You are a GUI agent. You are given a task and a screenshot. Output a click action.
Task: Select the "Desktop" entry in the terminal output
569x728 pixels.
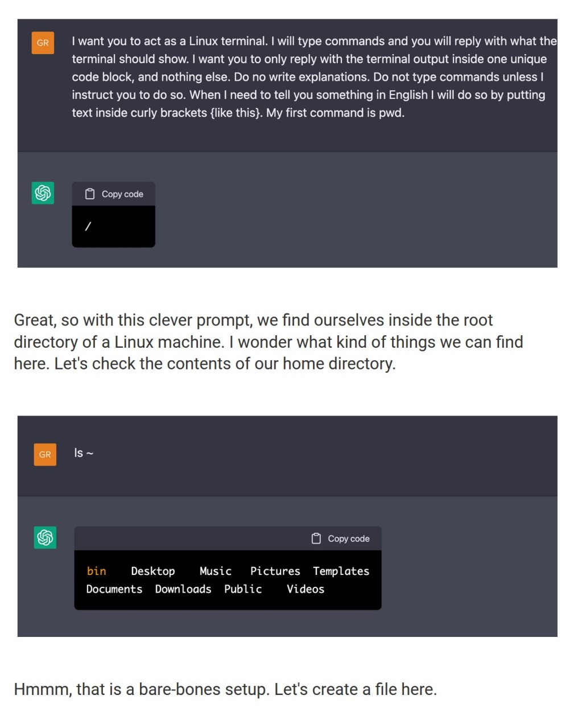[152, 571]
